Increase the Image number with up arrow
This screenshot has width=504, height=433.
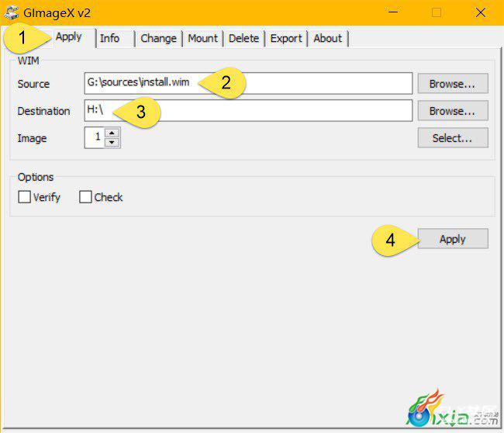click(x=112, y=133)
